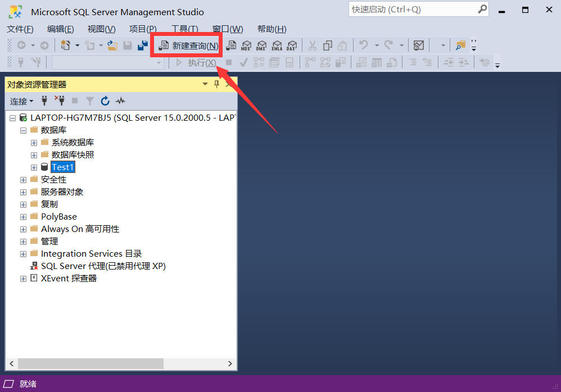561x392 pixels.
Task: Click the Execute (执行) button
Action: pos(196,63)
